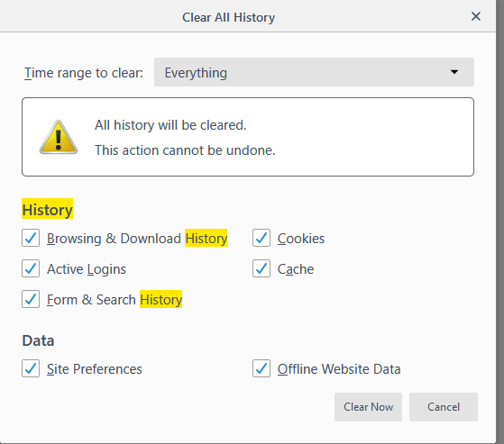Click the Site Preferences label
The image size is (504, 444).
94,369
